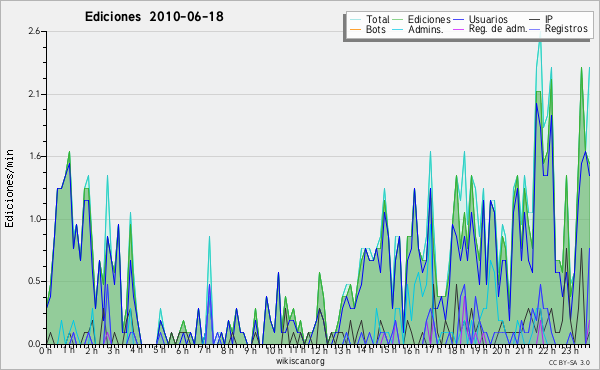Click the '0 h' x-axis label

tap(46, 350)
